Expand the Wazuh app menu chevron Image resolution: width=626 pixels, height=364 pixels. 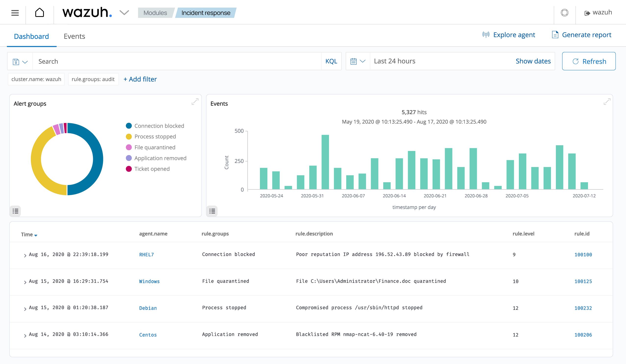coord(124,12)
